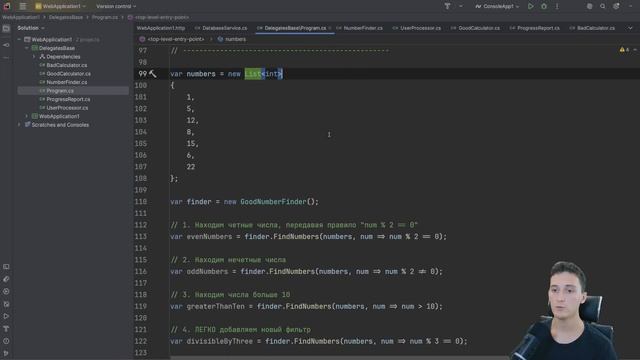Switch to the NumberFinder.cs editor tab
This screenshot has width=640, height=360.
click(x=360, y=28)
